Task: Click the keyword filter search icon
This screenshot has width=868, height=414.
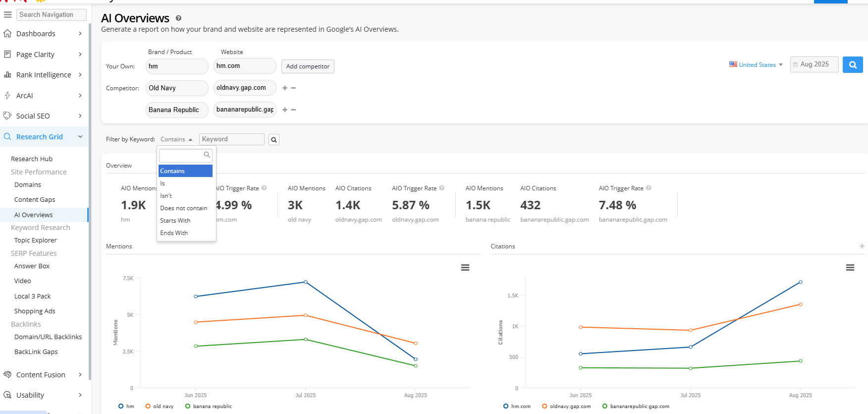Action: [x=273, y=140]
